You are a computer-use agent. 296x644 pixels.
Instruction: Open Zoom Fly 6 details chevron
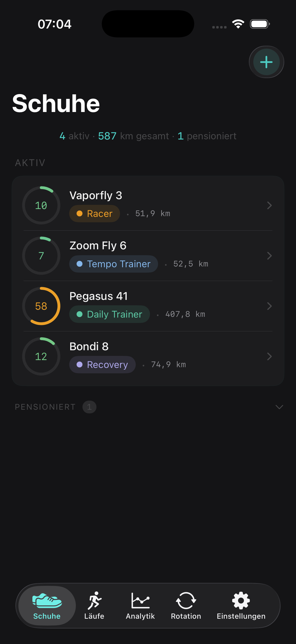pos(269,256)
